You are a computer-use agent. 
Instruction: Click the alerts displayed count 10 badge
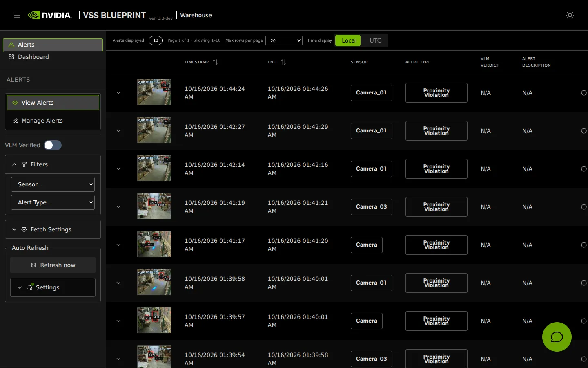(156, 40)
